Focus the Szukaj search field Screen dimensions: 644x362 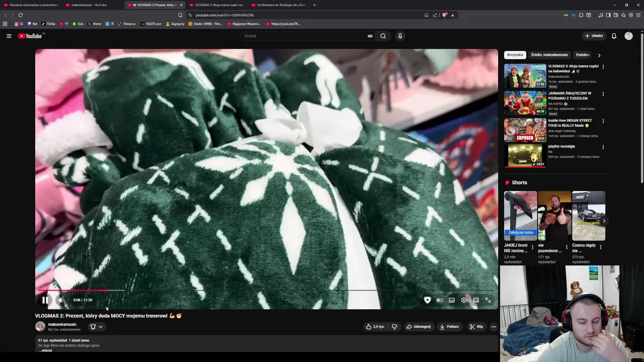pos(304,36)
